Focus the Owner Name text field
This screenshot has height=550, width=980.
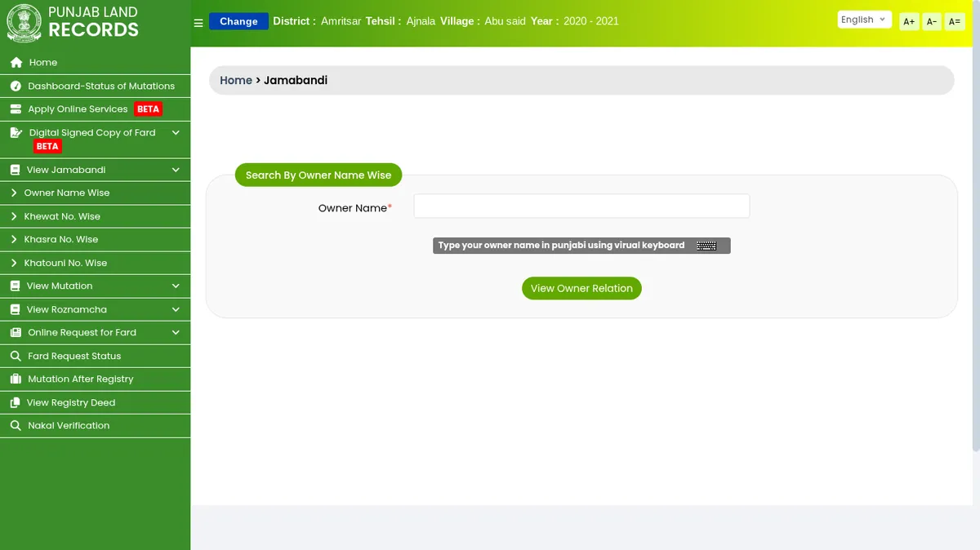[581, 206]
